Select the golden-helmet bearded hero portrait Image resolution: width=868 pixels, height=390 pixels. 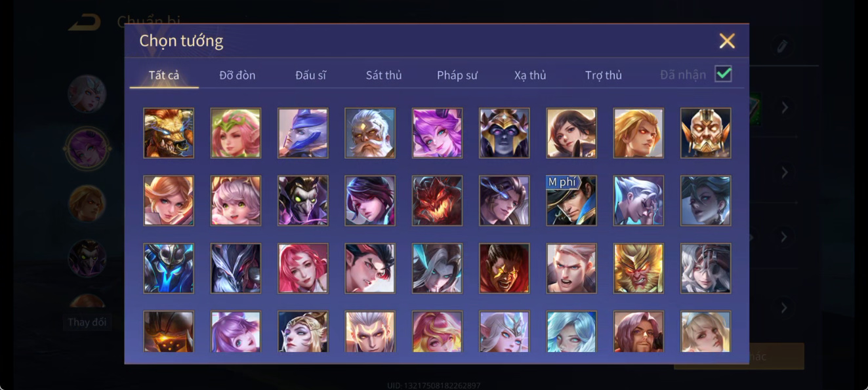pyautogui.click(x=706, y=133)
